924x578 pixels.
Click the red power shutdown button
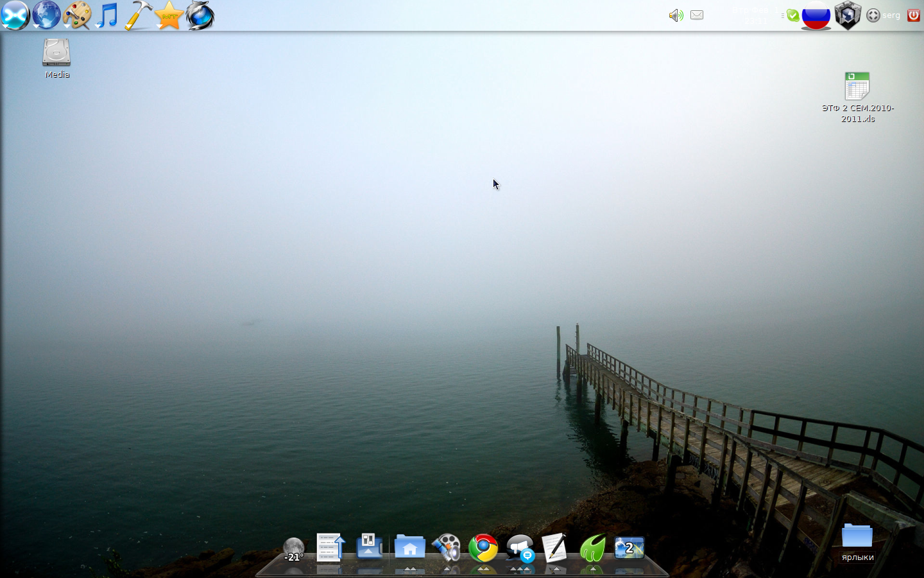click(x=914, y=15)
